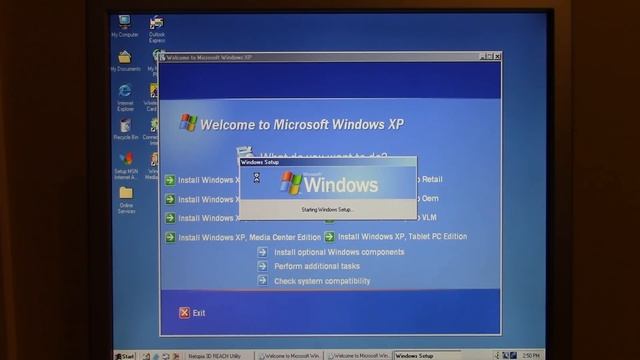Open the Start menu
Image resolution: width=640 pixels, height=360 pixels.
tap(124, 356)
